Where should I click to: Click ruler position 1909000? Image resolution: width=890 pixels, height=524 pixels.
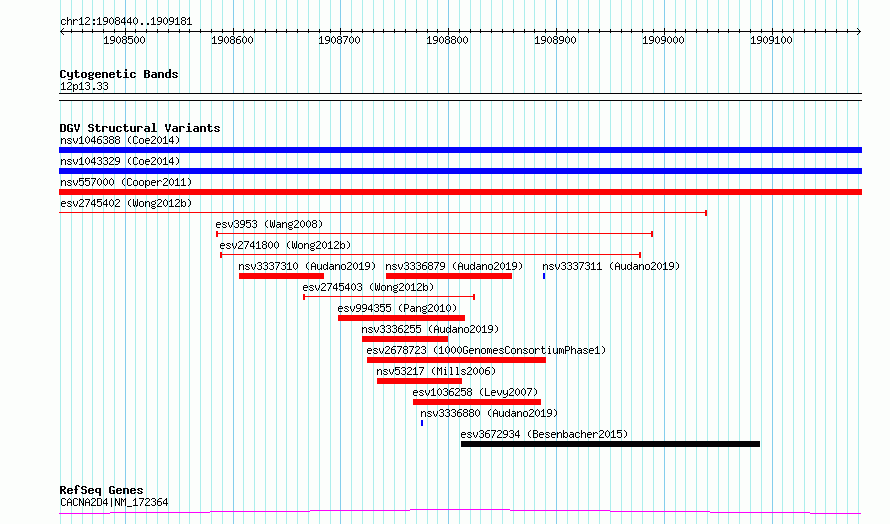663,40
